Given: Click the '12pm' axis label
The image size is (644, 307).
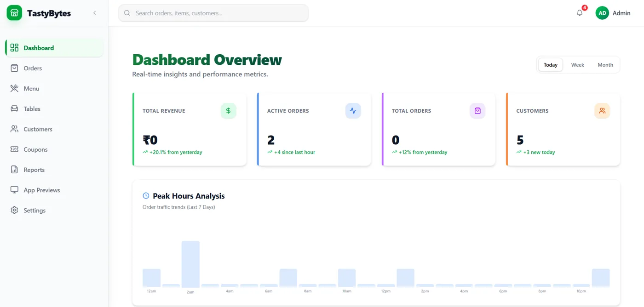Looking at the screenshot, I should pos(386,291).
